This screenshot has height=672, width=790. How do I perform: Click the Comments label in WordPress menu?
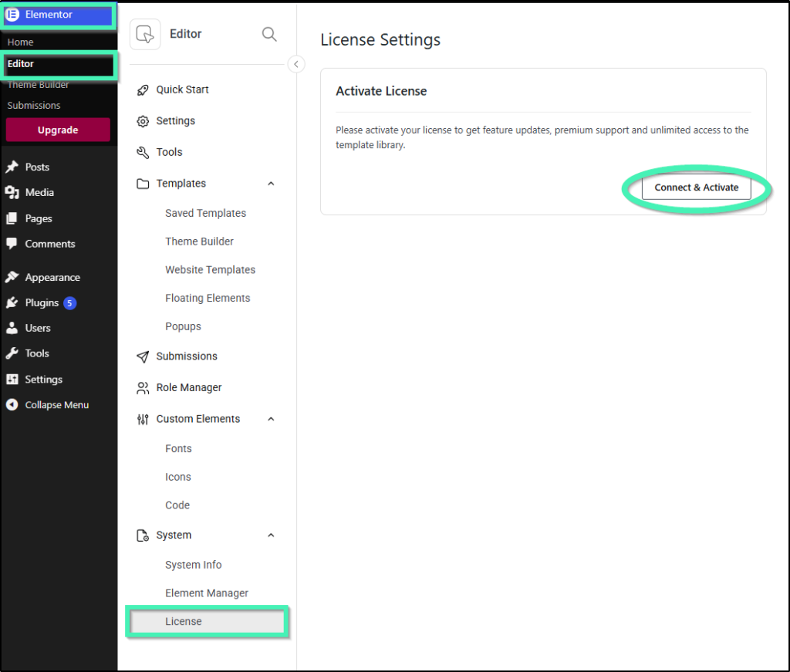(x=50, y=244)
